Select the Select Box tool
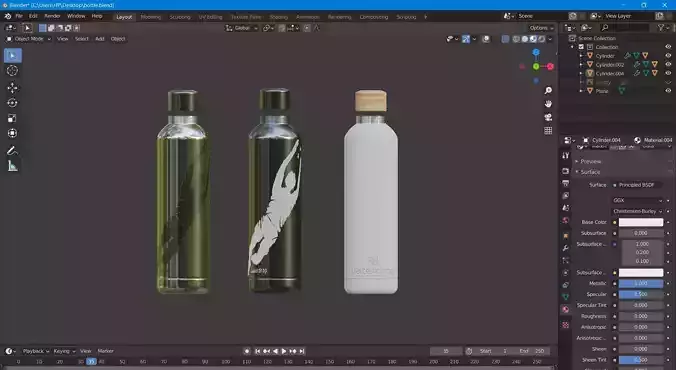 pyautogui.click(x=13, y=55)
